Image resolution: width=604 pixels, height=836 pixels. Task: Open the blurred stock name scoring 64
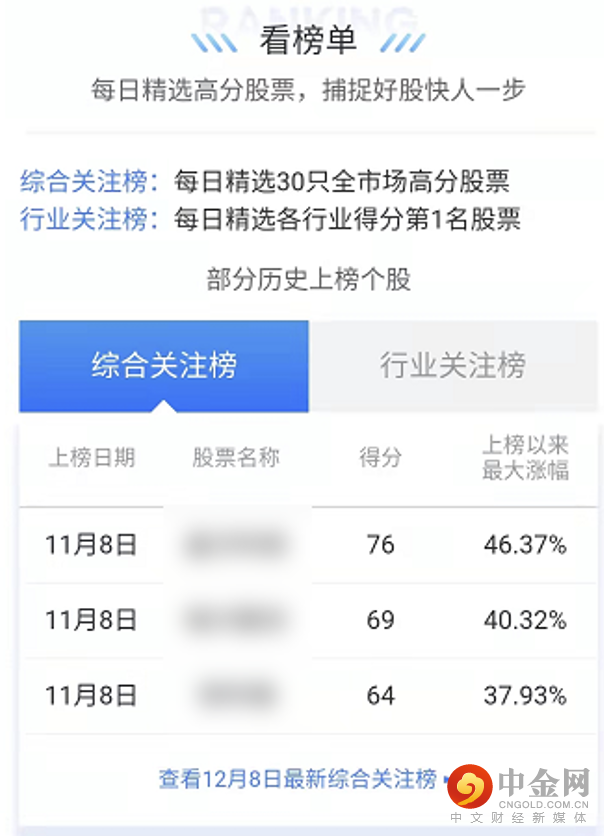(236, 695)
